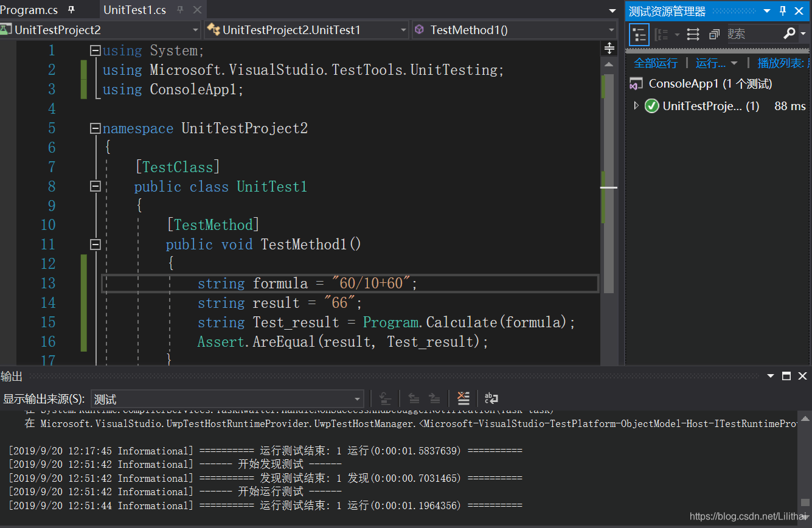Click the [TestClass] attribute

coord(178,167)
